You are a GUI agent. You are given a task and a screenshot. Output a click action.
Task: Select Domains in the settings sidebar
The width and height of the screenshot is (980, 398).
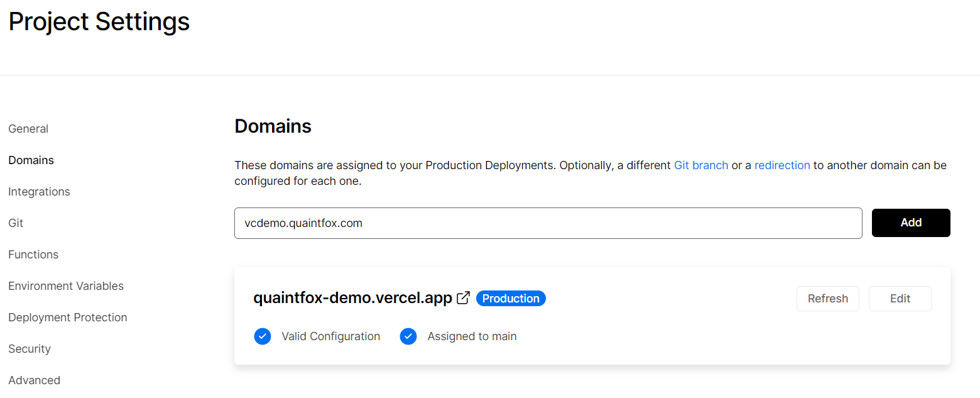31,160
